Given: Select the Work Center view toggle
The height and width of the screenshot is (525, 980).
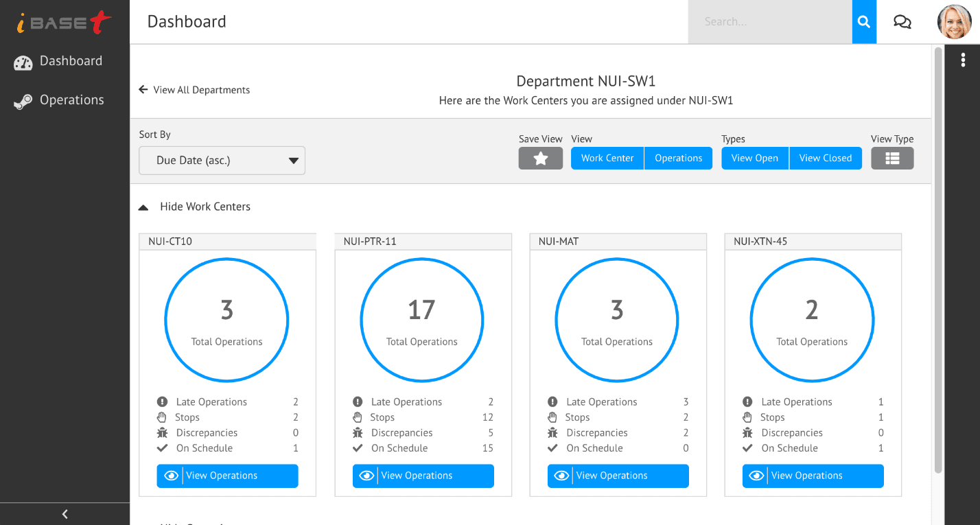Looking at the screenshot, I should click(x=607, y=158).
